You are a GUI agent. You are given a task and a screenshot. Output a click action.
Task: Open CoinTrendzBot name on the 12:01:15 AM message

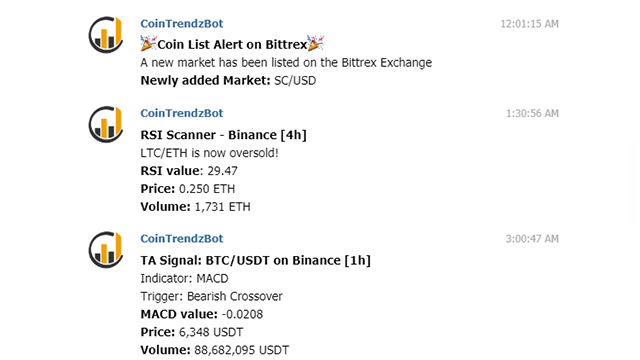tap(182, 24)
